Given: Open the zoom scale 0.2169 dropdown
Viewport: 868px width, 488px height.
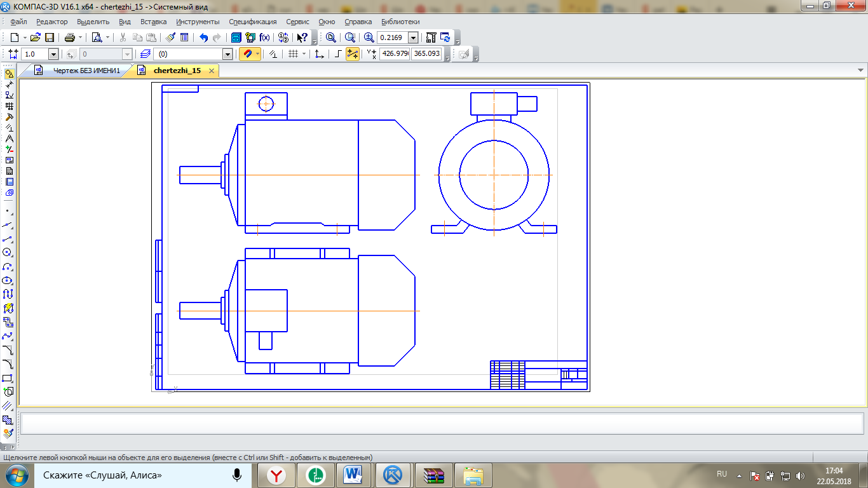Looking at the screenshot, I should tap(413, 37).
